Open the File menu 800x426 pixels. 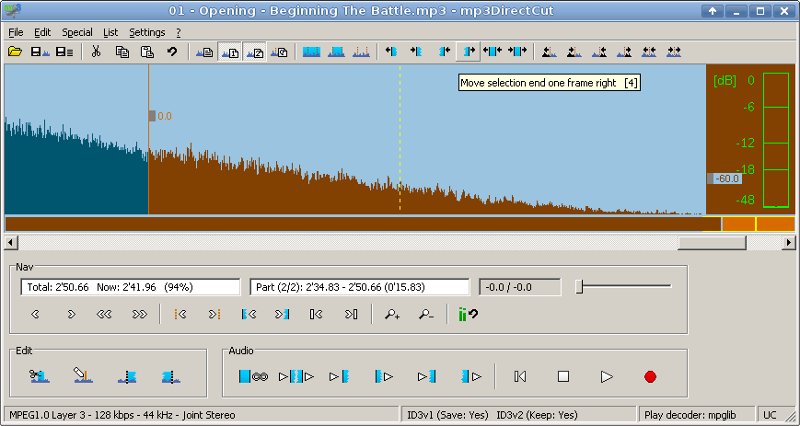(16, 33)
